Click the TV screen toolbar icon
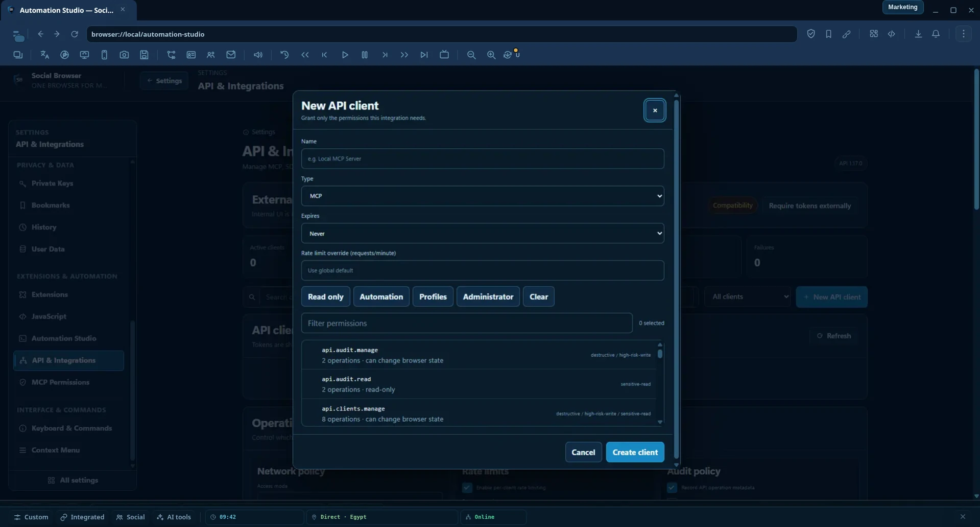980x527 pixels. pos(444,55)
